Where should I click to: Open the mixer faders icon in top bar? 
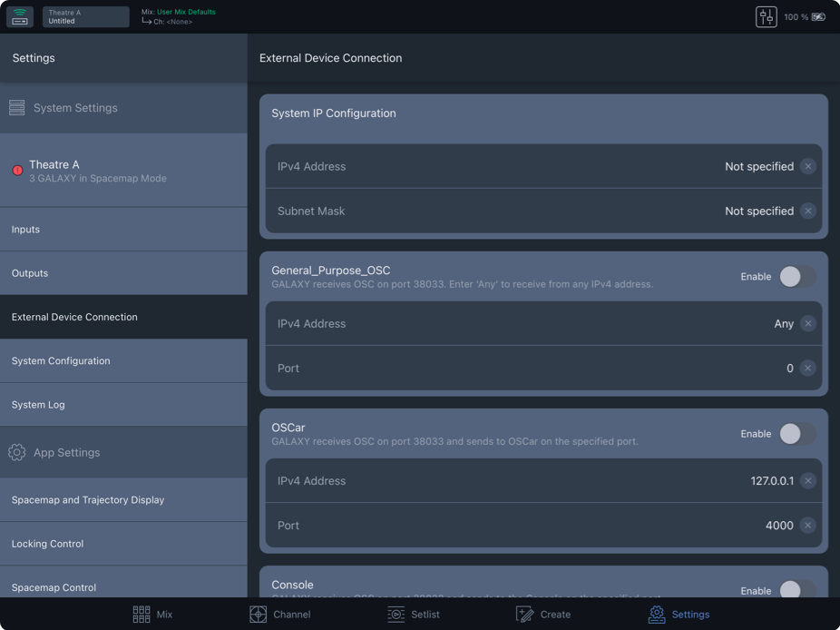pyautogui.click(x=767, y=16)
